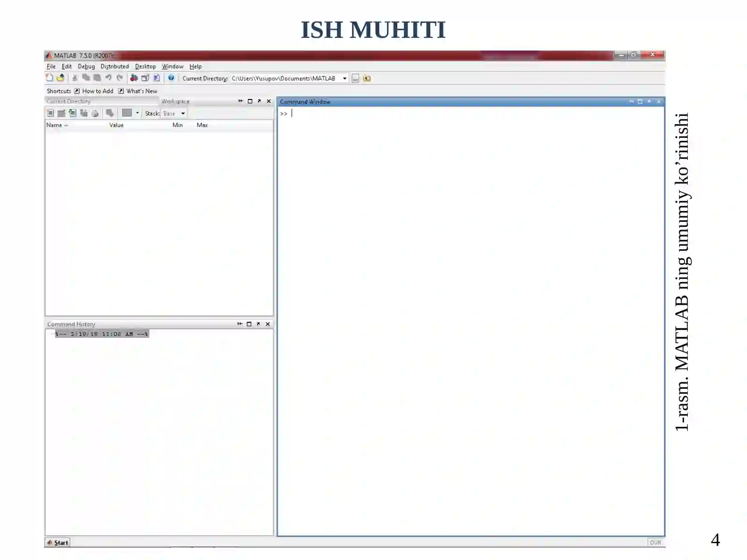The image size is (747, 560).
Task: Close the Command History panel
Action: pyautogui.click(x=268, y=324)
